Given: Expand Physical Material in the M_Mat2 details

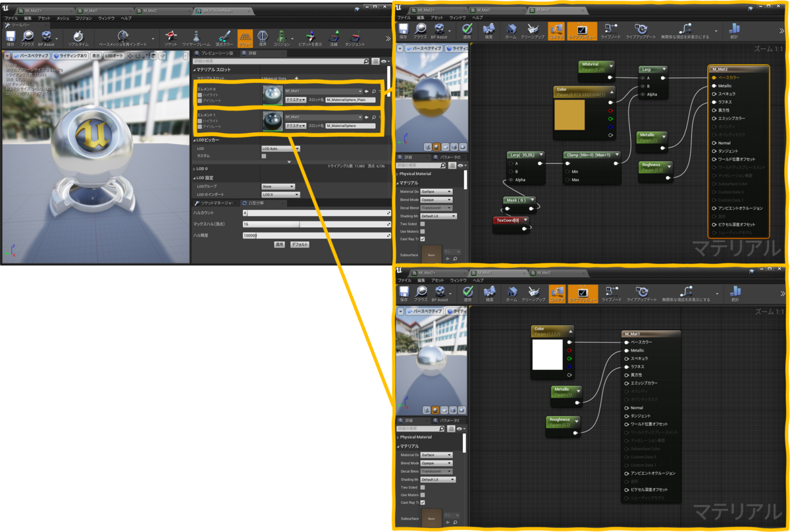Looking at the screenshot, I should pos(397,174).
